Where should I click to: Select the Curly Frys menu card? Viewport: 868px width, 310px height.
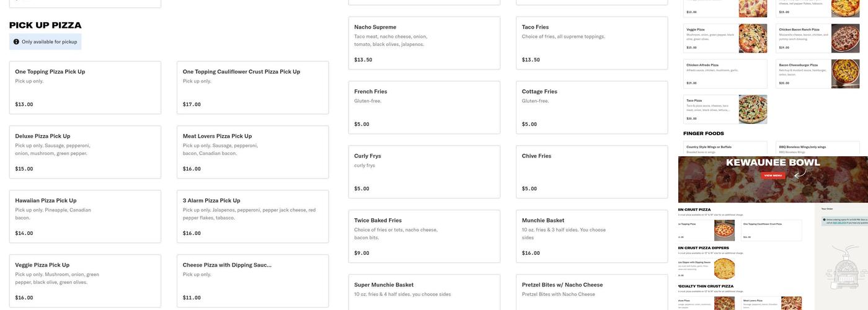[424, 172]
